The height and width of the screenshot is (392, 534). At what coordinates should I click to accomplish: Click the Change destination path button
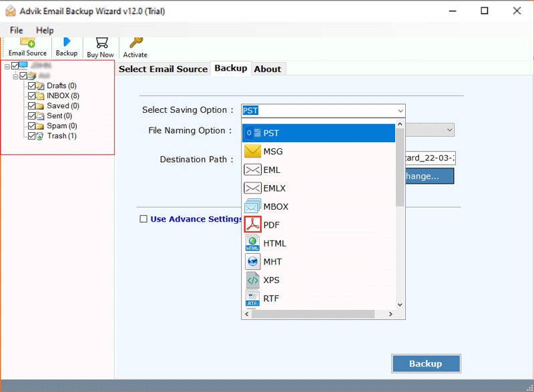[x=429, y=176]
